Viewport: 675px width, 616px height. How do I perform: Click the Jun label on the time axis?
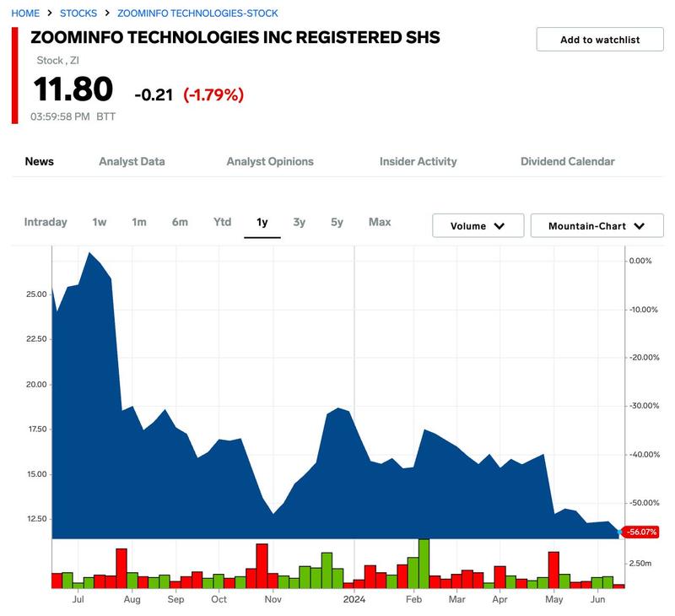click(598, 599)
